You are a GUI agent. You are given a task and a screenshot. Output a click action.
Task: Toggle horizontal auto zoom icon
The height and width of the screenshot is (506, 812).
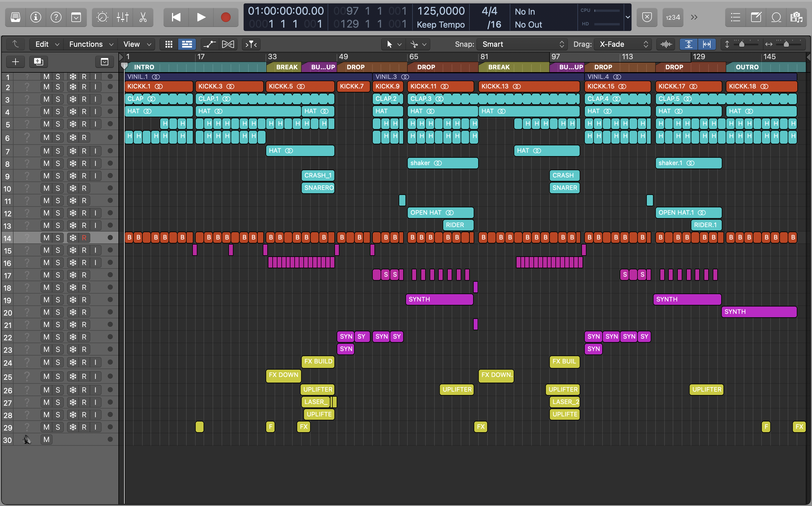pyautogui.click(x=707, y=44)
